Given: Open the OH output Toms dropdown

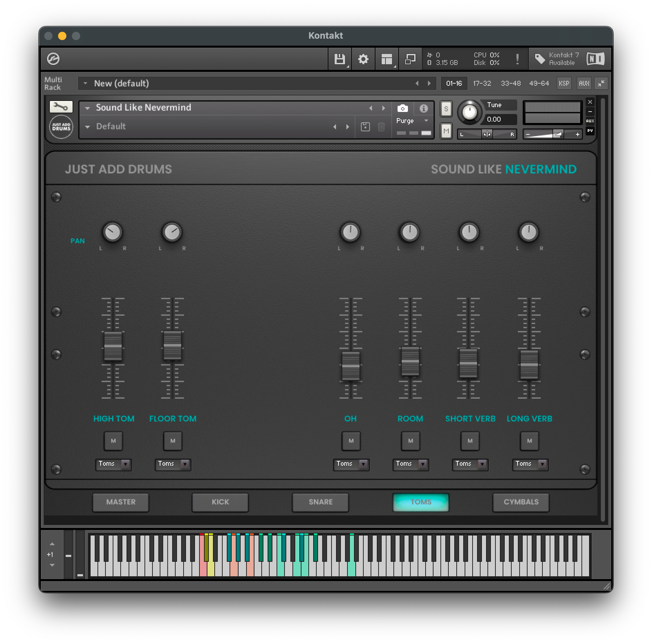Looking at the screenshot, I should pos(351,464).
